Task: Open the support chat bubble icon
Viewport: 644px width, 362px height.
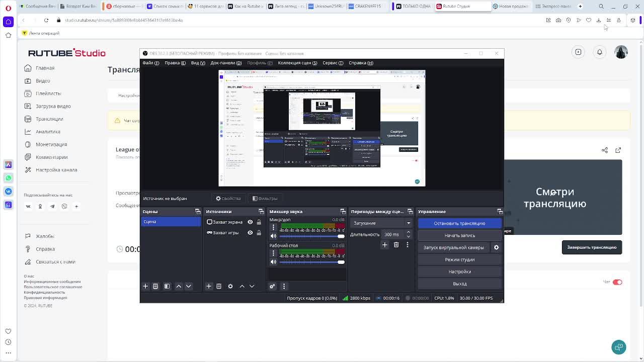Action: [x=619, y=347]
